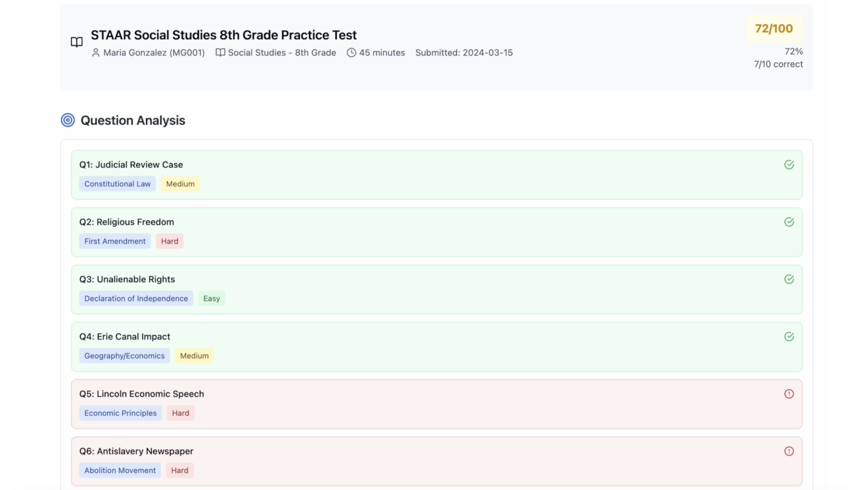Select the Constitutional Law topic tag

coord(117,184)
